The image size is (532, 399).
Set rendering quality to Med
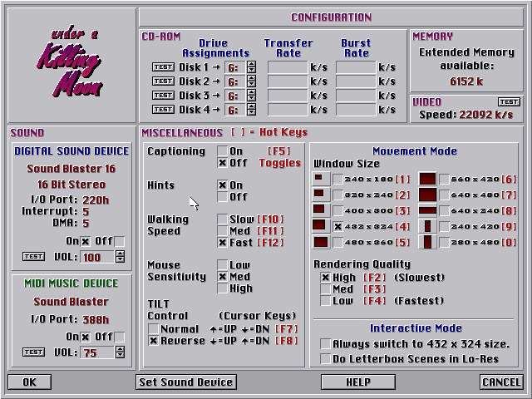point(325,289)
